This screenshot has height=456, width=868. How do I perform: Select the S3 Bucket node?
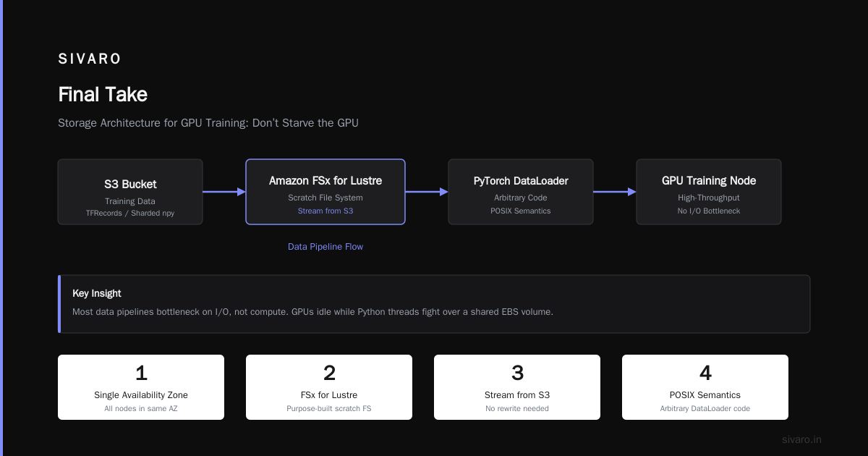pos(130,192)
